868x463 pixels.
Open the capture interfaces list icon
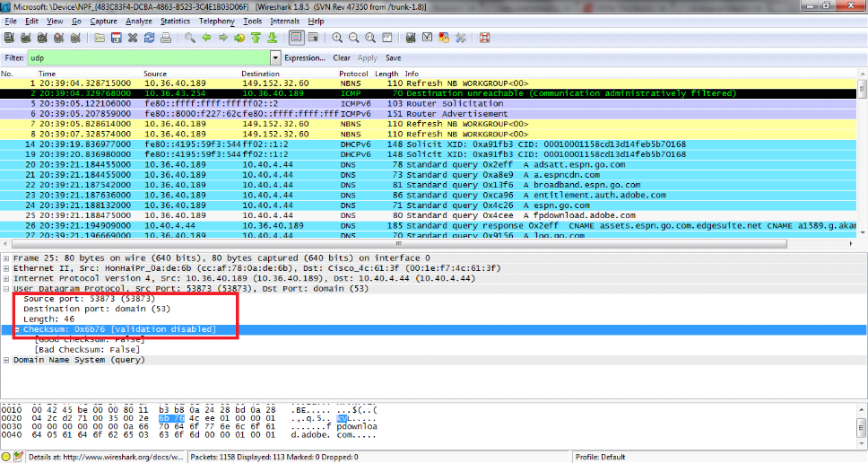[9, 38]
